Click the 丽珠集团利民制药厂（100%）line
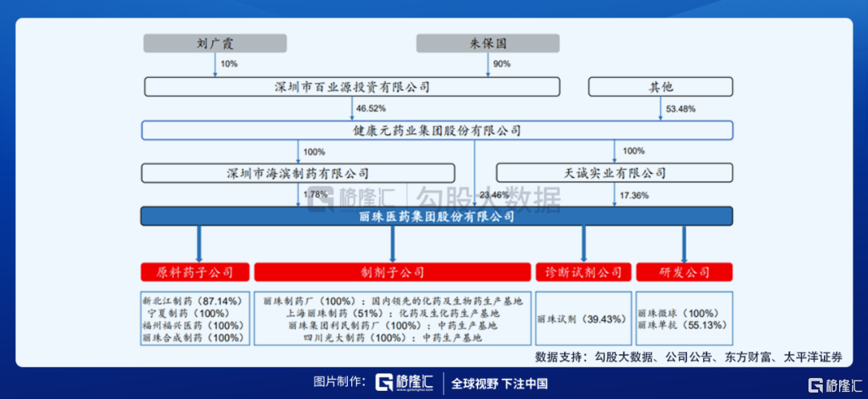Image resolution: width=868 pixels, height=399 pixels. coord(392,325)
